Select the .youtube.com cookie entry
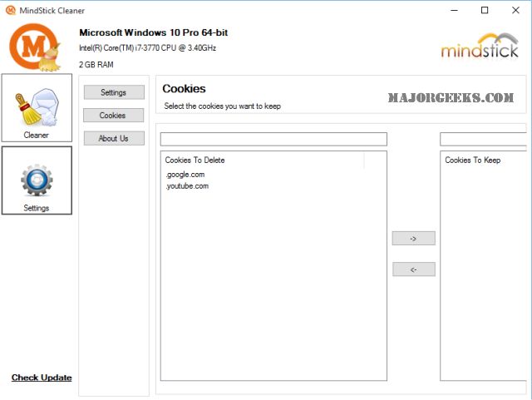The image size is (532, 400). tap(187, 186)
